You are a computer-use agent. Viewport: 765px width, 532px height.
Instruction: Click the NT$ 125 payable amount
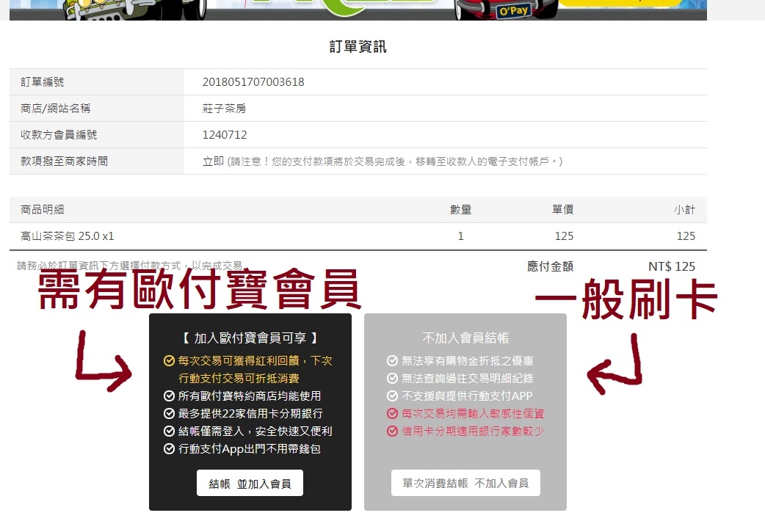click(x=671, y=266)
